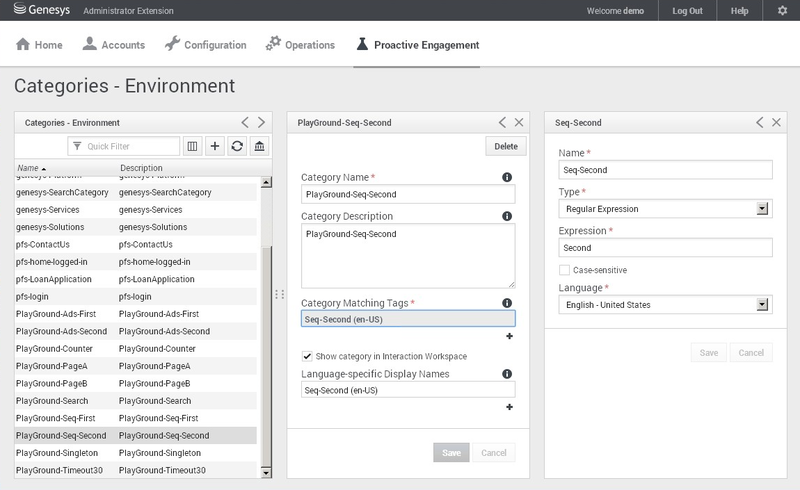
Task: Uncheck Show category in Interaction Workspace
Action: coord(307,356)
